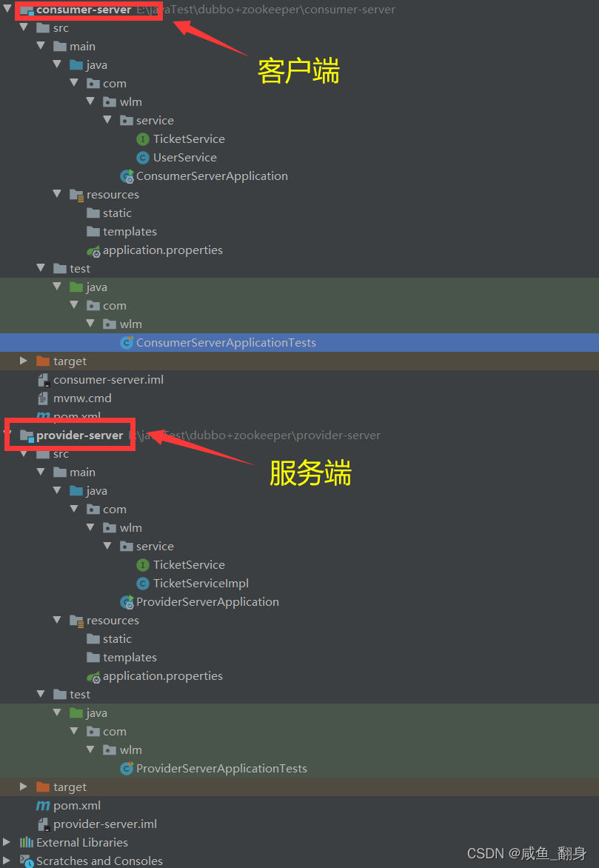This screenshot has width=599, height=868.
Task: Click ProviderServerApplication Spring Boot class icon
Action: tap(127, 601)
